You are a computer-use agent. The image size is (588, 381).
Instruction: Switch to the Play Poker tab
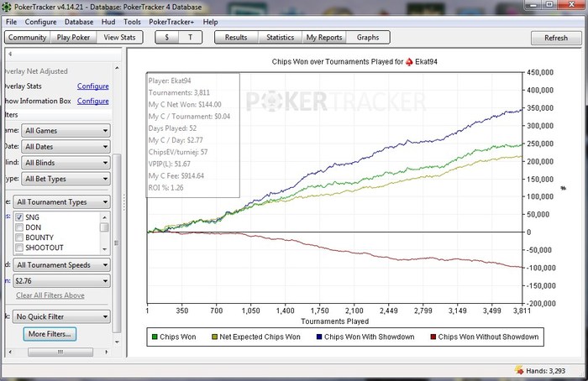(x=74, y=38)
